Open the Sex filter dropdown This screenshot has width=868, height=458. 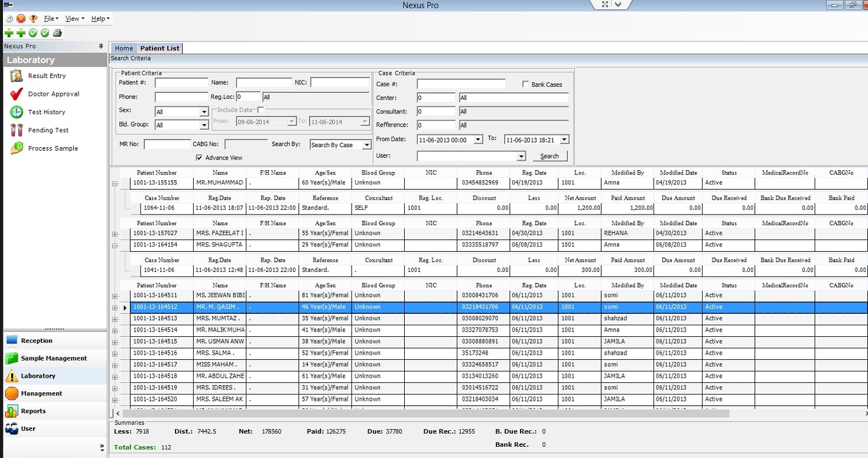tap(203, 111)
